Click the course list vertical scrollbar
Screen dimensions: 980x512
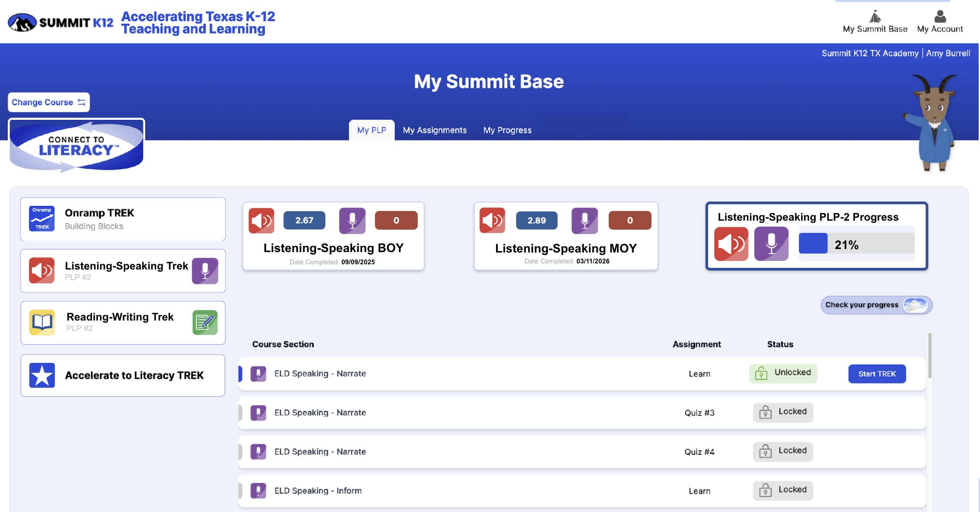coord(930,355)
